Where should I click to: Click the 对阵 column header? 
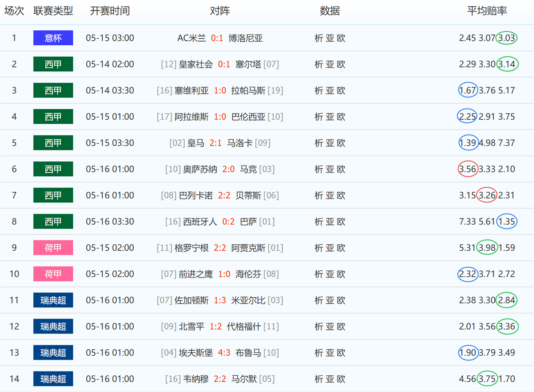[220, 11]
